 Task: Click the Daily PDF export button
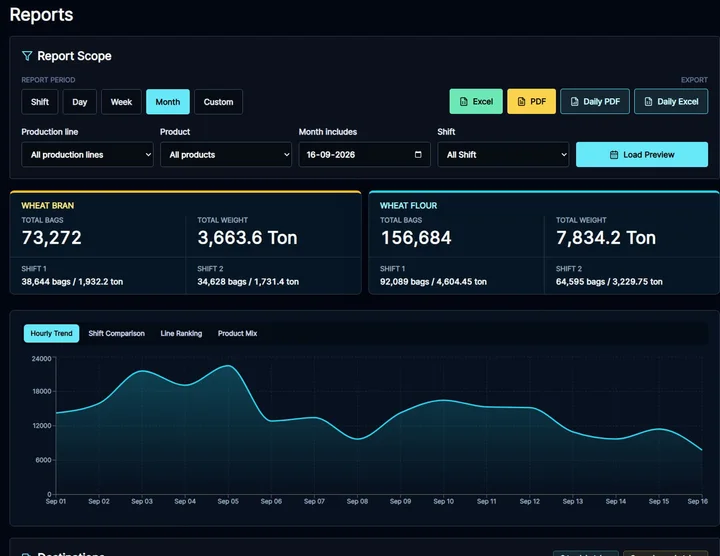[x=595, y=101]
